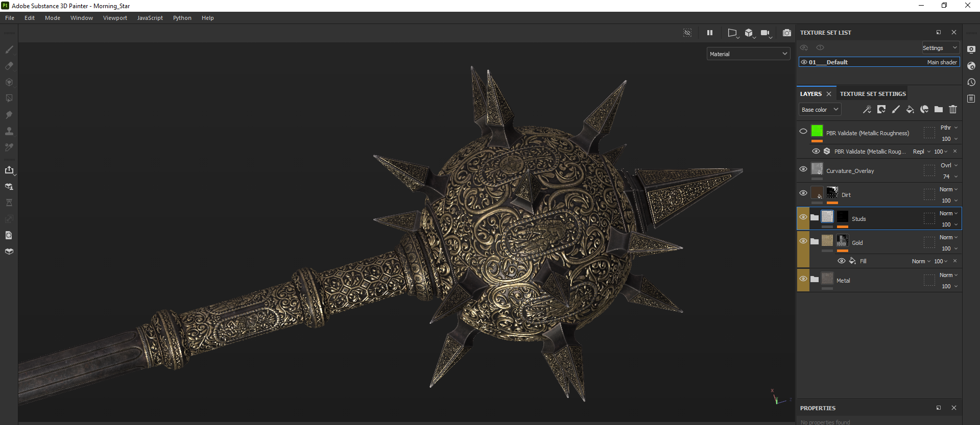The height and width of the screenshot is (425, 980).
Task: Close the Layers tab
Action: click(829, 94)
